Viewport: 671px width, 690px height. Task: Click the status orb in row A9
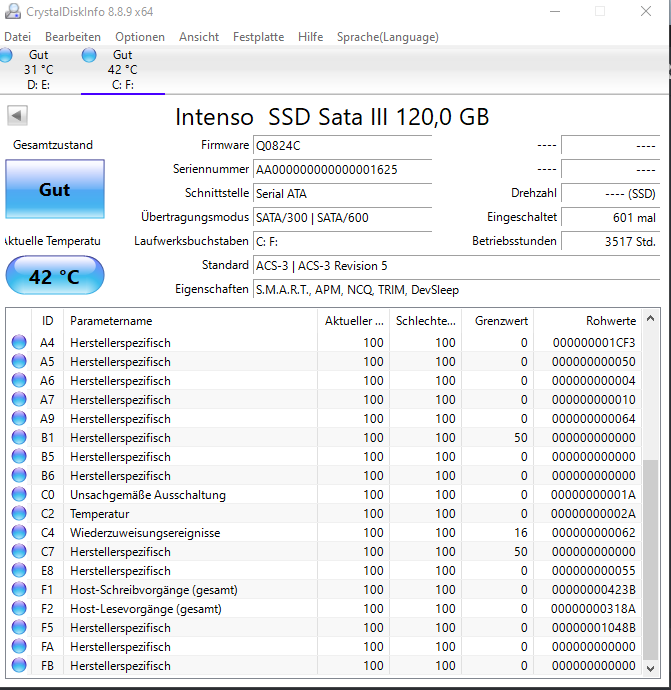coord(19,418)
